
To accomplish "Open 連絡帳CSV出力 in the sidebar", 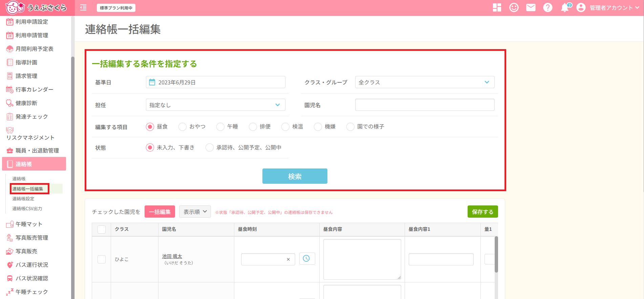I will (27, 208).
